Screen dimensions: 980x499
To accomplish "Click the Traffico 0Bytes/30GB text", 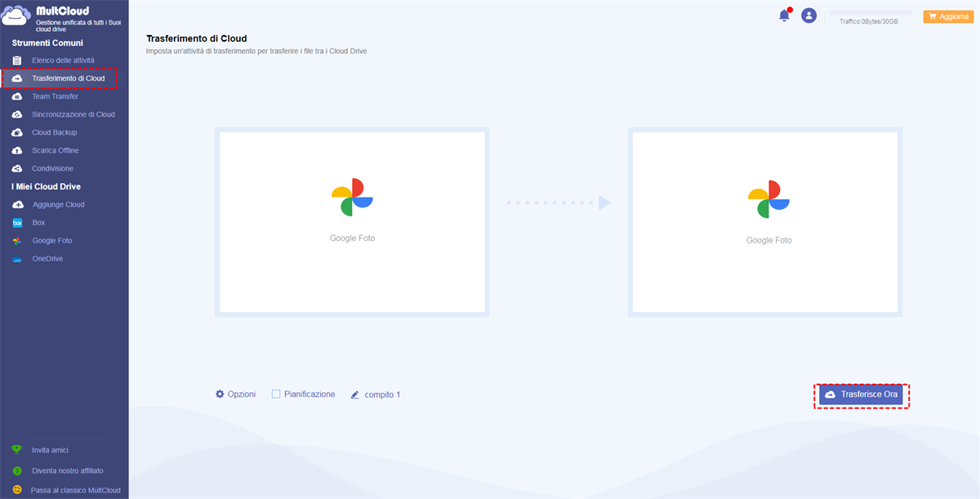I will click(868, 21).
